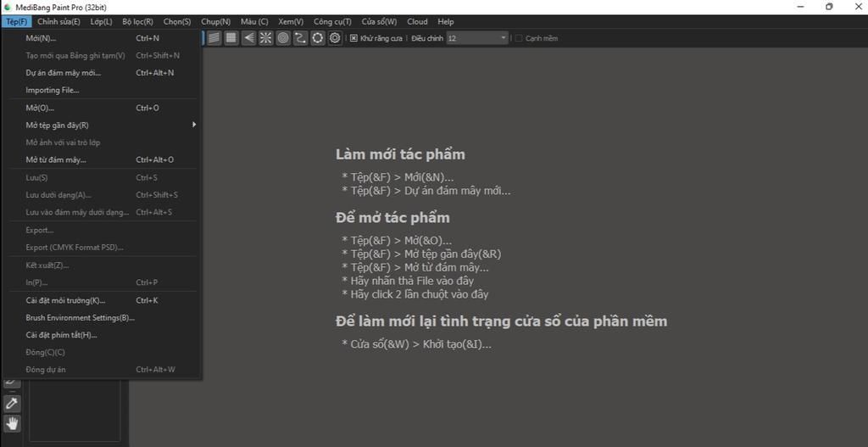This screenshot has width=868, height=447.
Task: Open the Chỉnh sửa(E) menu
Action: [x=58, y=21]
